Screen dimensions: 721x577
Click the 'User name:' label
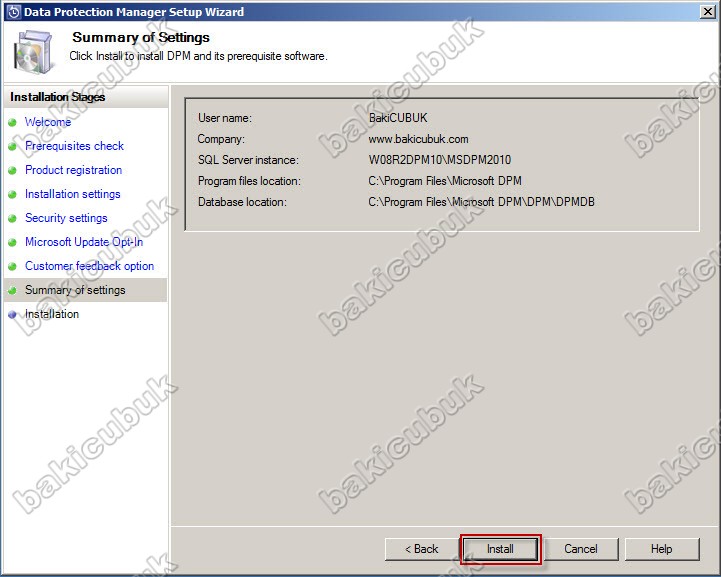225,118
